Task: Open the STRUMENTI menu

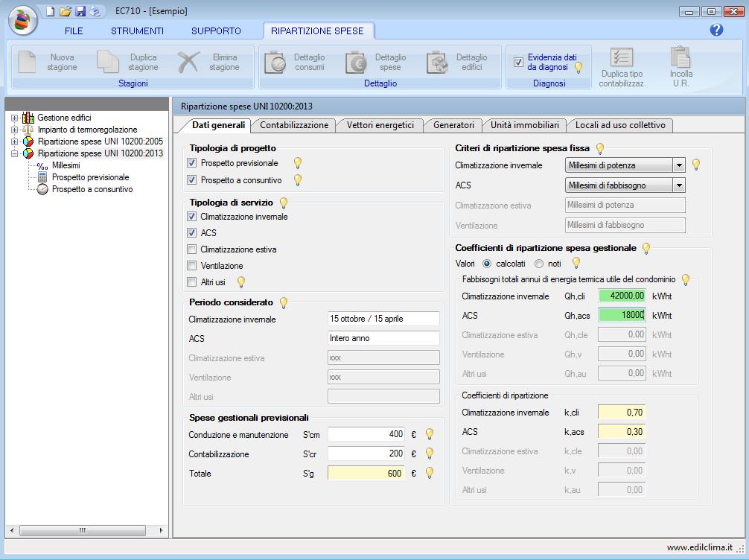Action: coord(137,31)
